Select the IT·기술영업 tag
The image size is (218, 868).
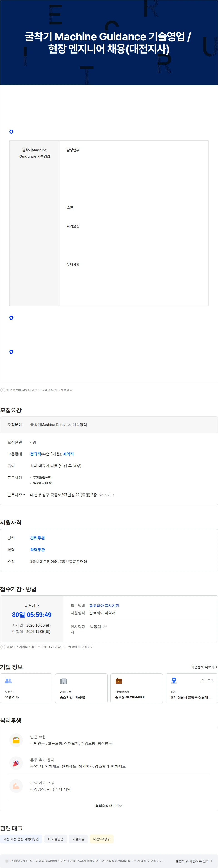(56, 839)
